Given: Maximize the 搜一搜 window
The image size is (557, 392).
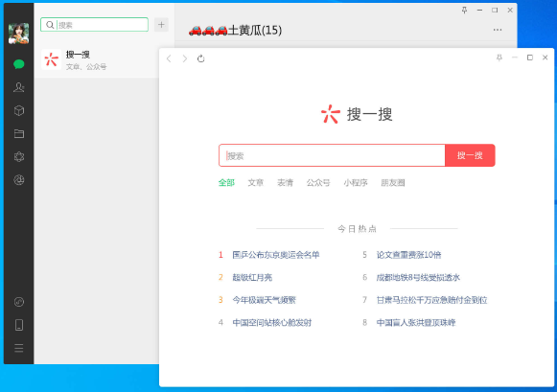Looking at the screenshot, I should pos(529,58).
